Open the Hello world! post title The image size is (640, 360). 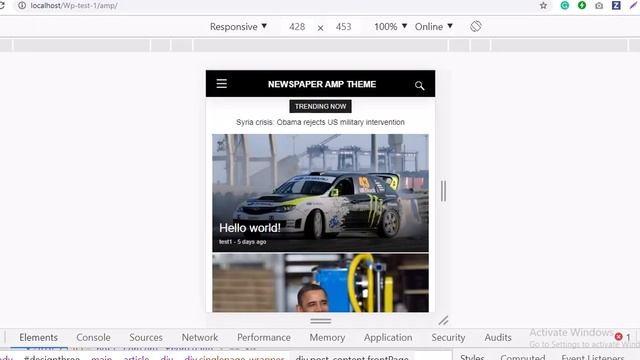tap(250, 228)
